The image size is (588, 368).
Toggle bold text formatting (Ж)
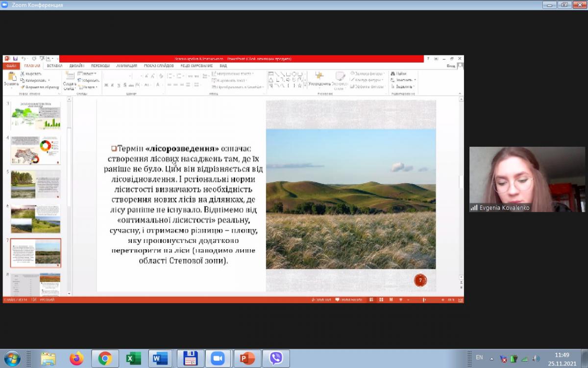click(106, 85)
